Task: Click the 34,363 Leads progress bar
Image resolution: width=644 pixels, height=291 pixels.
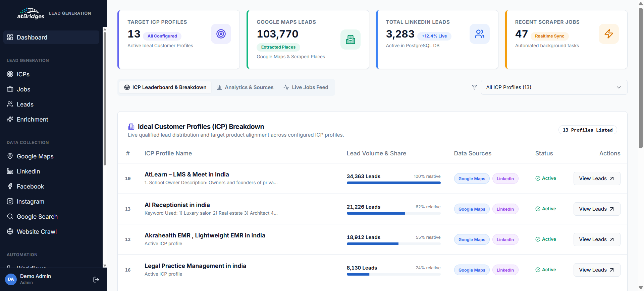Action: (394, 183)
